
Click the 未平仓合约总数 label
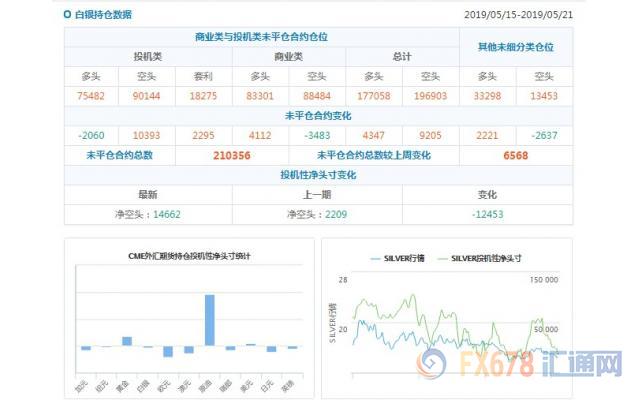[119, 155]
